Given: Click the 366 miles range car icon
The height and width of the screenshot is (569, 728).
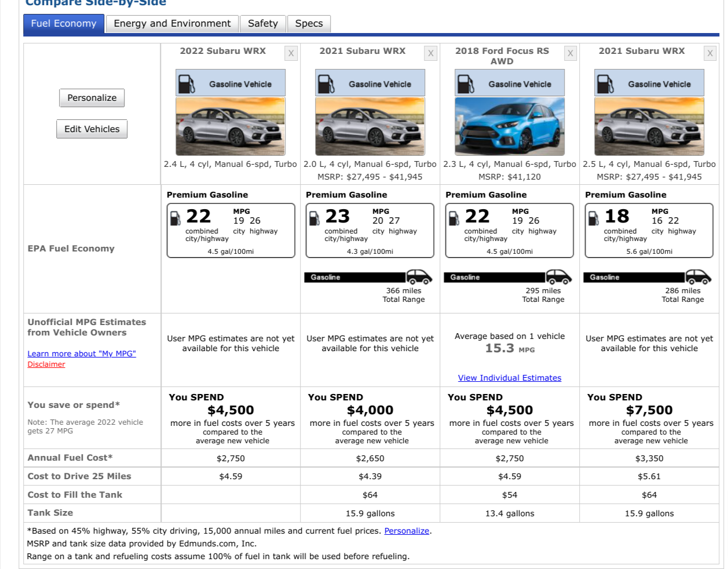Looking at the screenshot, I should (419, 276).
